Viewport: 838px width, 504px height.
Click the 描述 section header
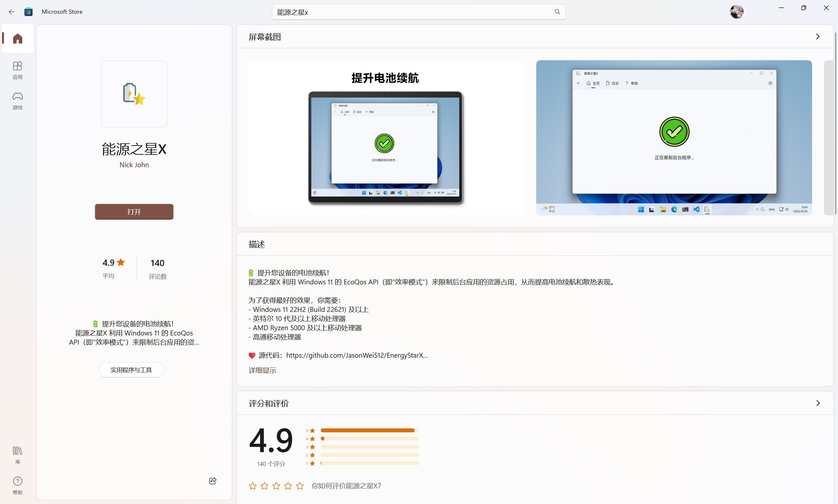pyautogui.click(x=257, y=244)
